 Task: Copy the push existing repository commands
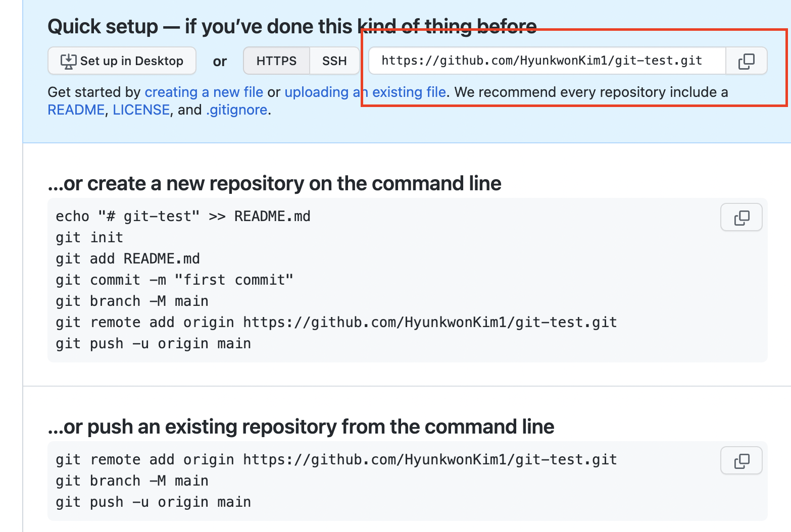(741, 461)
